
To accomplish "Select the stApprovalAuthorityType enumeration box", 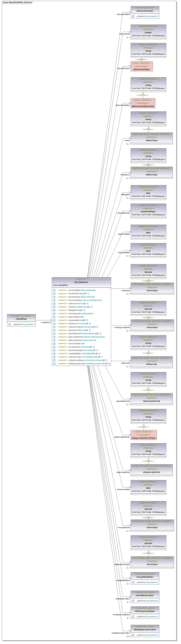I will [144, 435].
